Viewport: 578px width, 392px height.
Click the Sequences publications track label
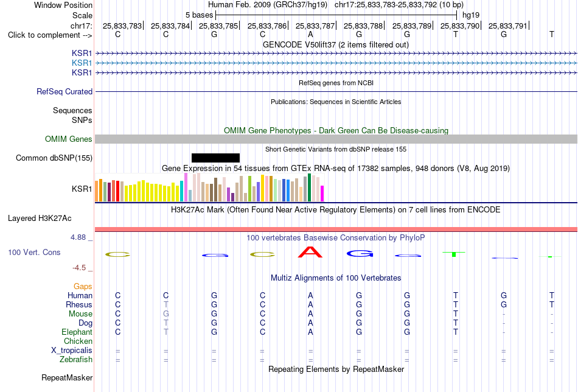pyautogui.click(x=72, y=110)
